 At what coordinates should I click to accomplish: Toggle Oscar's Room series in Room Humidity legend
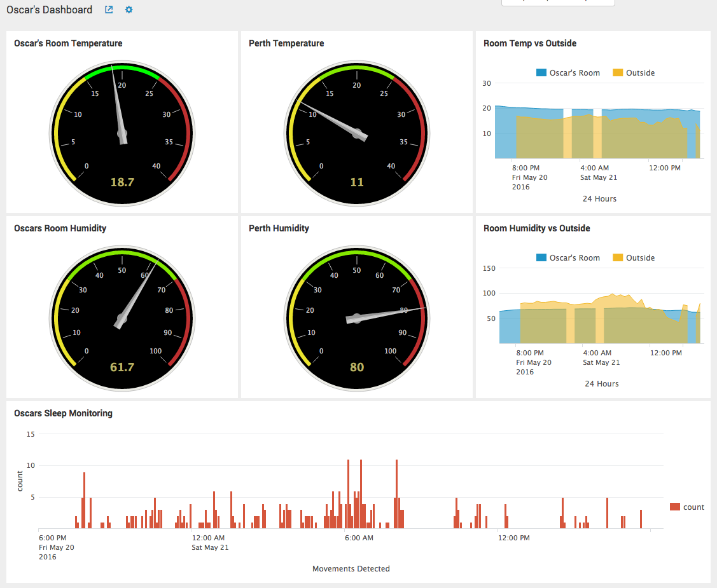568,257
